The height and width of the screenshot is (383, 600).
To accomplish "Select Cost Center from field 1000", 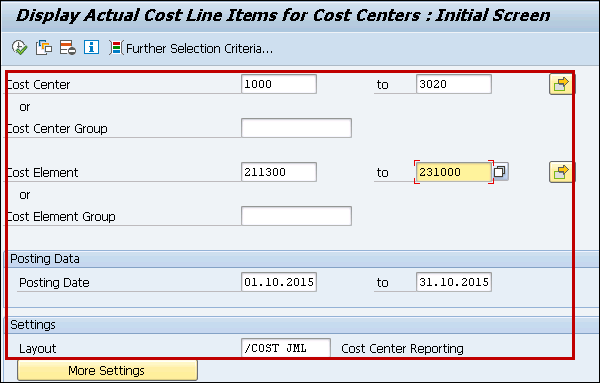I will 279,84.
